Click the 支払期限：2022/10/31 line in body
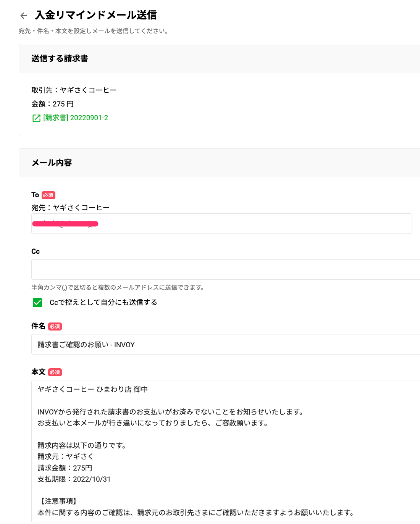Viewport: 420px width, 524px height. tap(74, 479)
